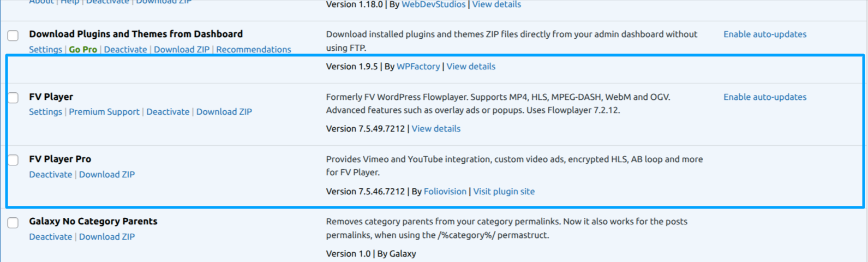
Task: Click Go Pro for Download Plugins
Action: pyautogui.click(x=83, y=50)
